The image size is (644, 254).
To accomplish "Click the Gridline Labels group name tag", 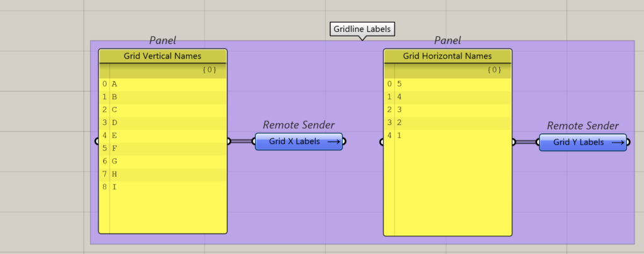I will (362, 29).
